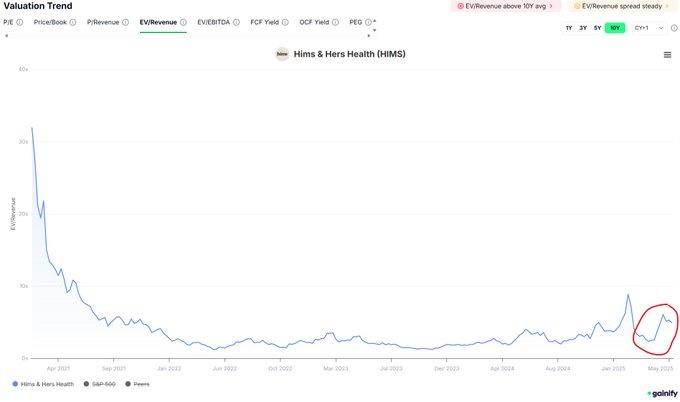
Task: Click the Jan 2025 x-axis label
Action: pos(613,369)
